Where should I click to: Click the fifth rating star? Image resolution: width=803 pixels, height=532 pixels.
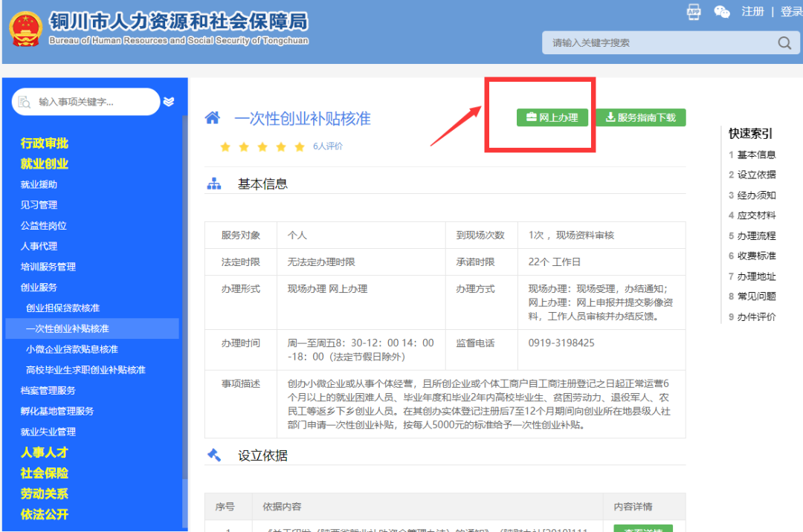[300, 147]
